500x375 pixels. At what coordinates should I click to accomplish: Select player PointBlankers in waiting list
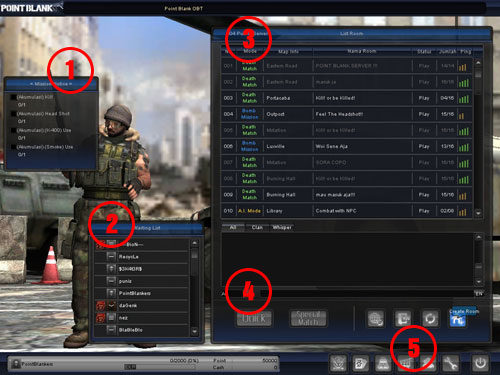(142, 293)
